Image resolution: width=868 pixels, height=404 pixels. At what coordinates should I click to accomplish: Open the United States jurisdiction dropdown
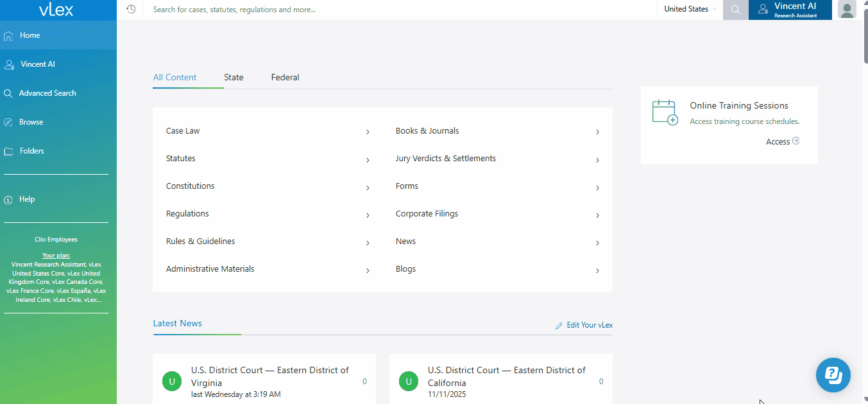[x=690, y=10]
